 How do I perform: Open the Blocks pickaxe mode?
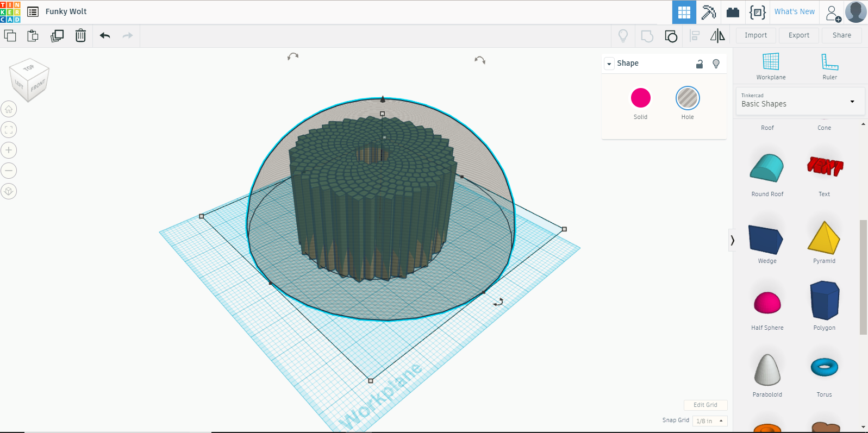[x=708, y=12]
